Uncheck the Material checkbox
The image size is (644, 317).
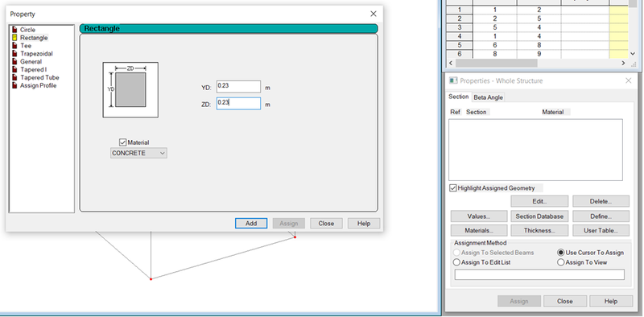coord(122,142)
